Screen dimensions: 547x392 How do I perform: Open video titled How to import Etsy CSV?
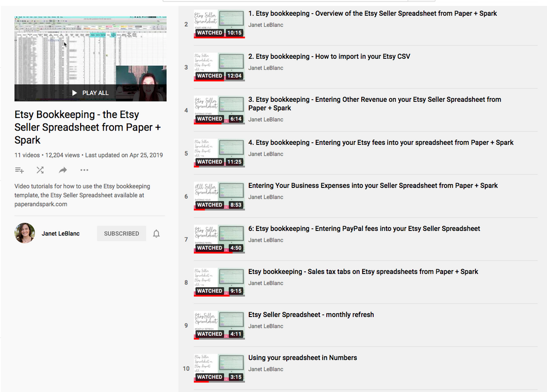(x=329, y=57)
